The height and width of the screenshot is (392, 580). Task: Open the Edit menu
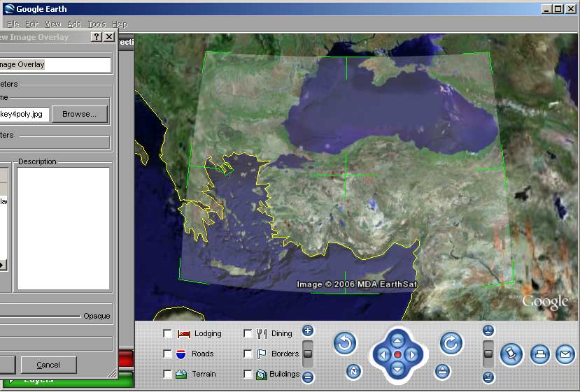point(31,24)
